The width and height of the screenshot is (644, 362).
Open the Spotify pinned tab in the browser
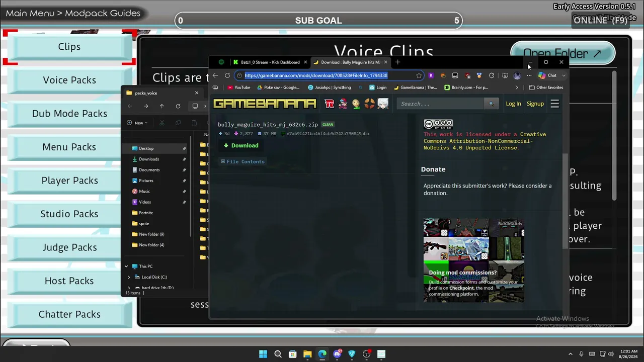[221, 62]
